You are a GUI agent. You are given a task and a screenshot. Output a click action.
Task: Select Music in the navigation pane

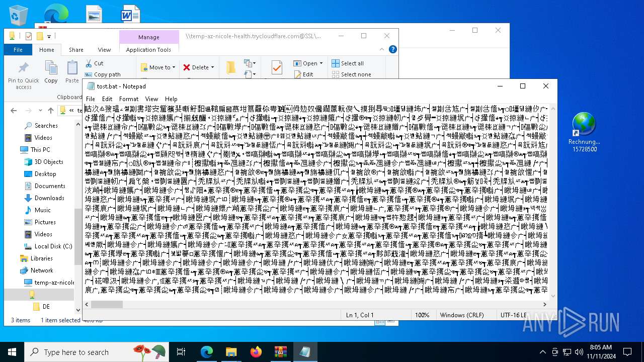pyautogui.click(x=43, y=210)
